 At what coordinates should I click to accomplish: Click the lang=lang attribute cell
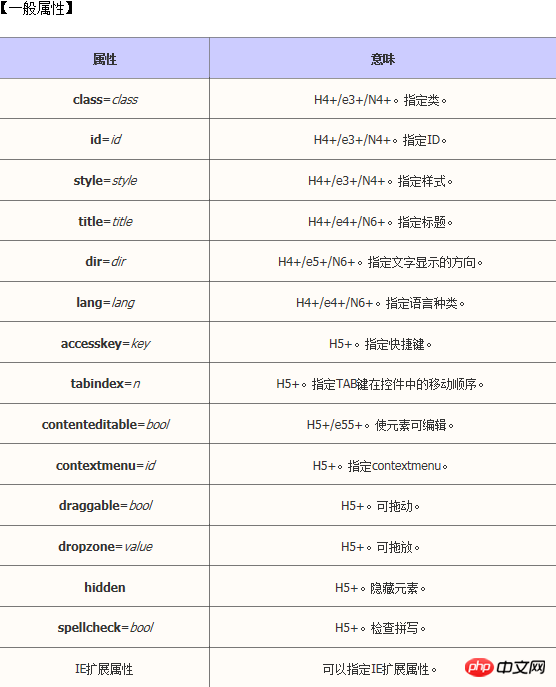tap(105, 302)
